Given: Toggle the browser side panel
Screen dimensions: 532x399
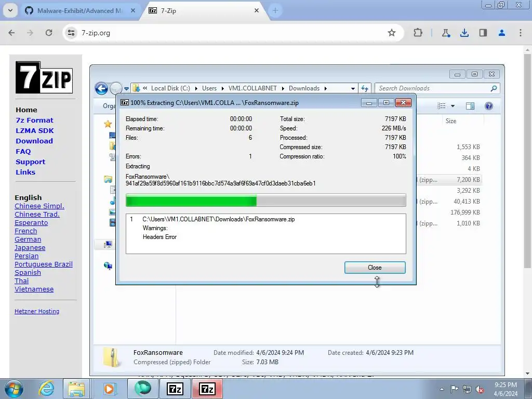Looking at the screenshot, I should click(x=483, y=33).
